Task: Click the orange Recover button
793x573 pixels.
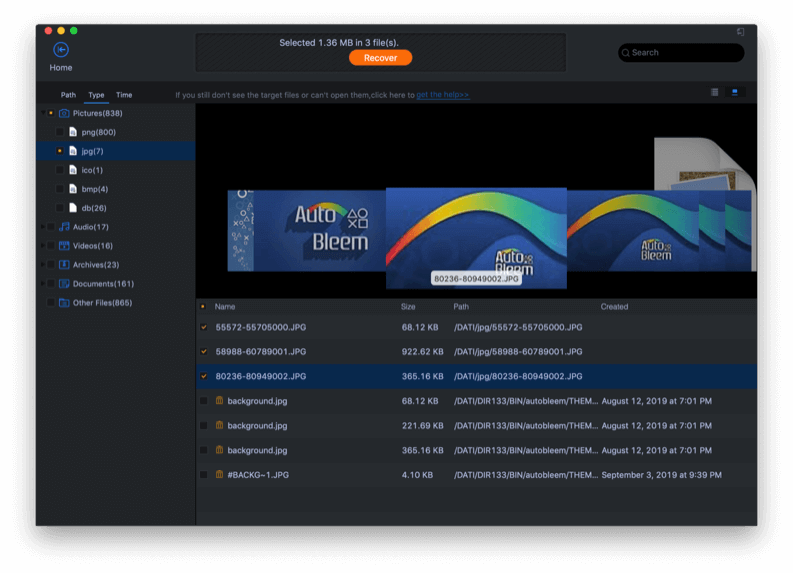Action: tap(380, 58)
